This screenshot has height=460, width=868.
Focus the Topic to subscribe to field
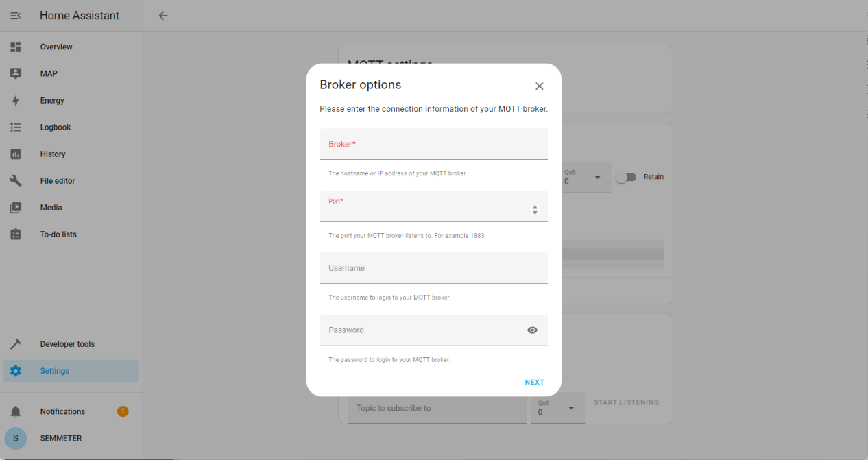pyautogui.click(x=437, y=408)
